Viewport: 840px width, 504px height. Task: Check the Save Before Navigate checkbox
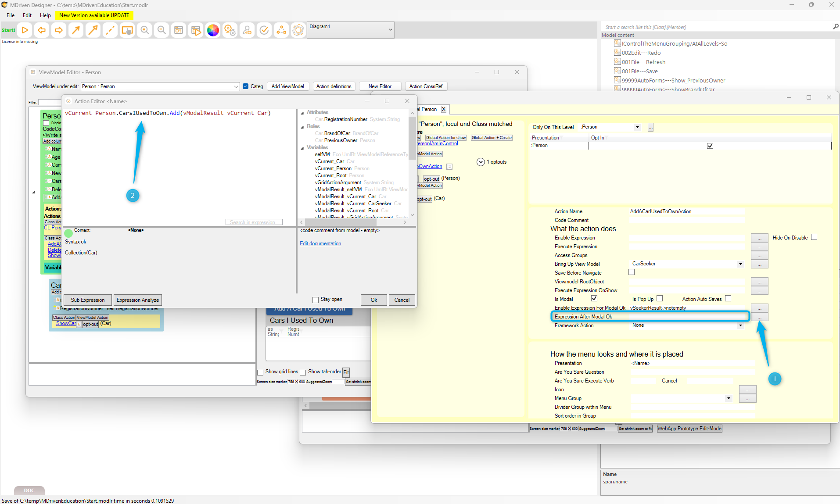tap(632, 272)
